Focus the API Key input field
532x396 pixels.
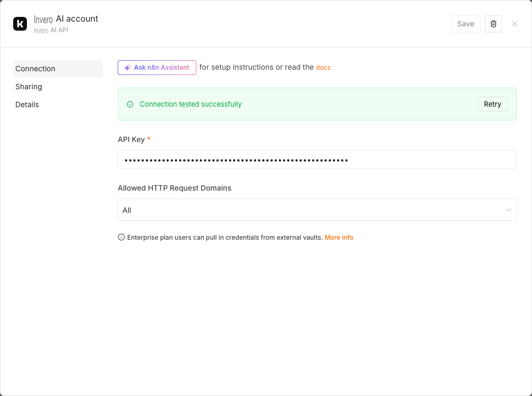(317, 159)
